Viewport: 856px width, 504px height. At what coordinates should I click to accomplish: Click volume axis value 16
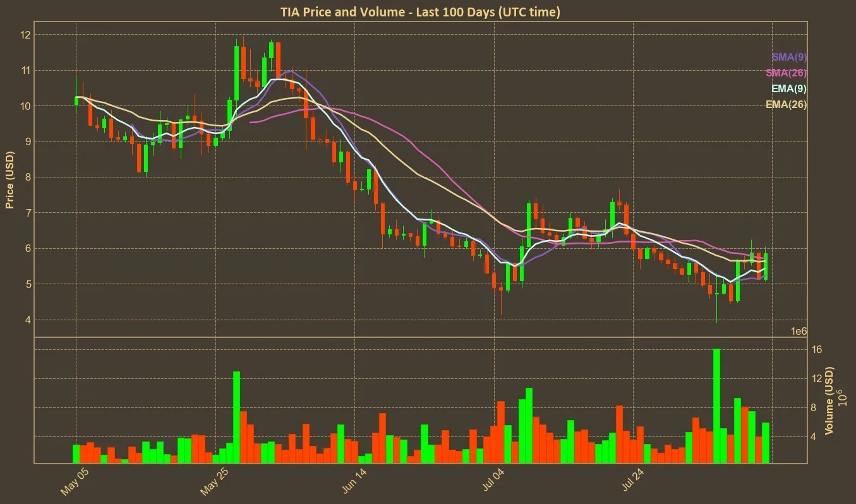[x=818, y=349]
